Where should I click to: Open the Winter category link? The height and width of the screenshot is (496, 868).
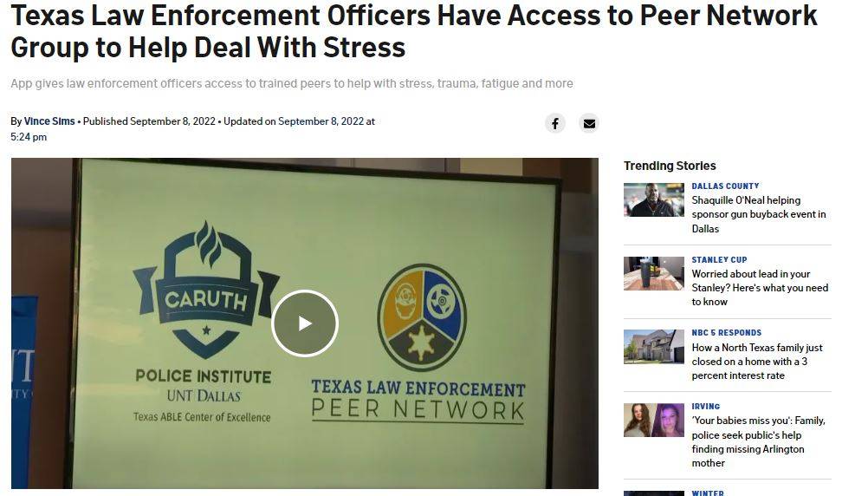pos(708,493)
